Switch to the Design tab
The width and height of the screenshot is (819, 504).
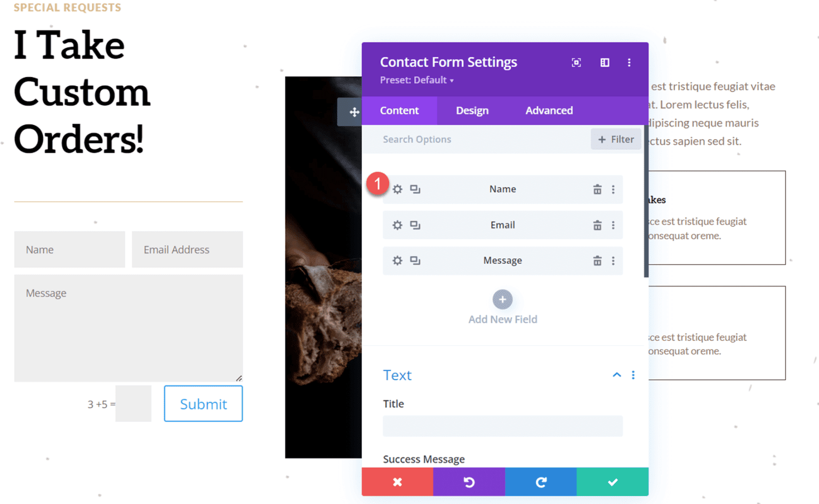472,110
